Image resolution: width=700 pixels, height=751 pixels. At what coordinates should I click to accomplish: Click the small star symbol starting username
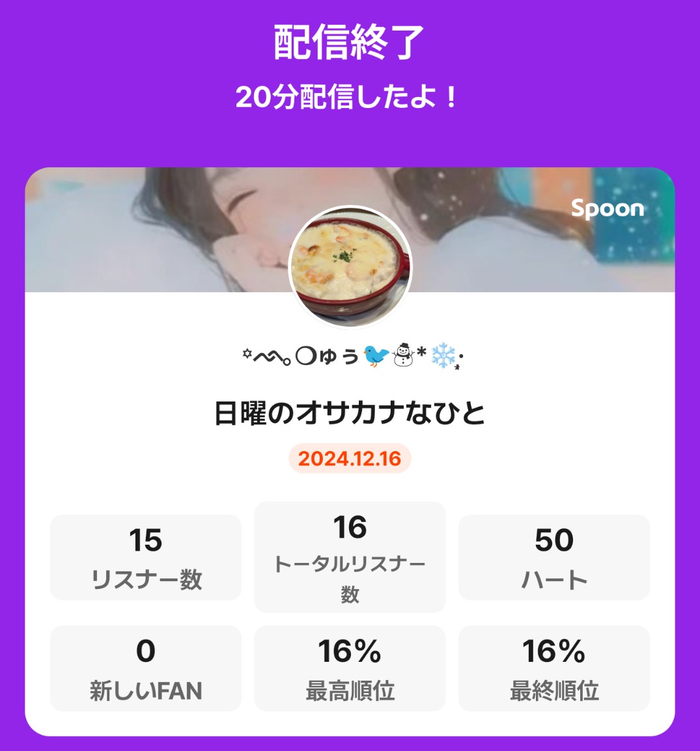(x=246, y=353)
